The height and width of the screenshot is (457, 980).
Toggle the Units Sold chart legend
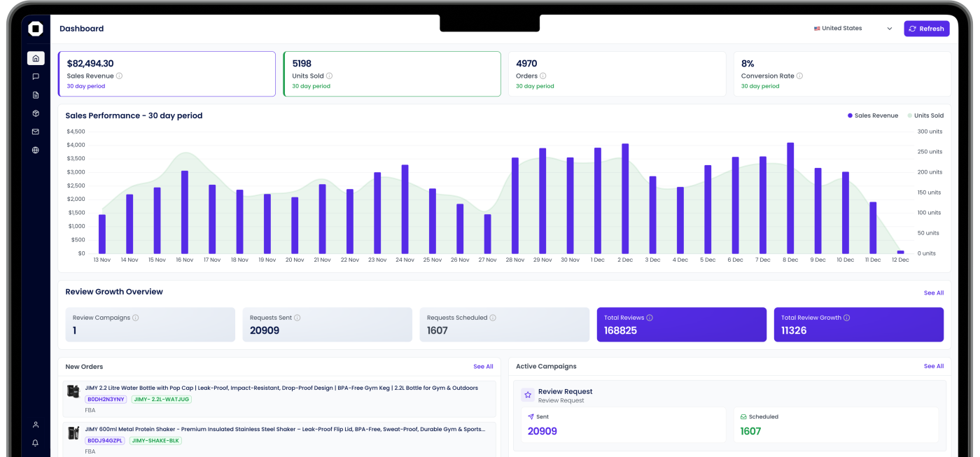tap(925, 115)
